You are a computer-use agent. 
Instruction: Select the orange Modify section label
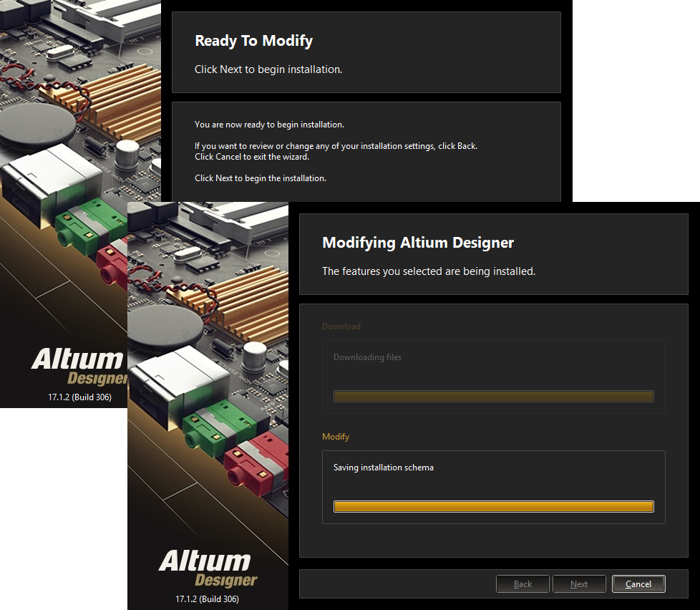pos(336,437)
